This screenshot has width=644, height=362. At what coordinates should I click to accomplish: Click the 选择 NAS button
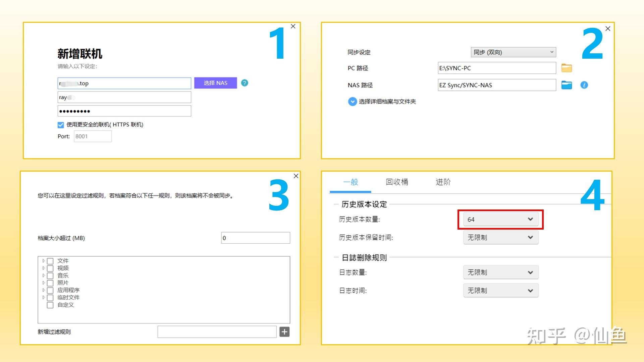215,83
